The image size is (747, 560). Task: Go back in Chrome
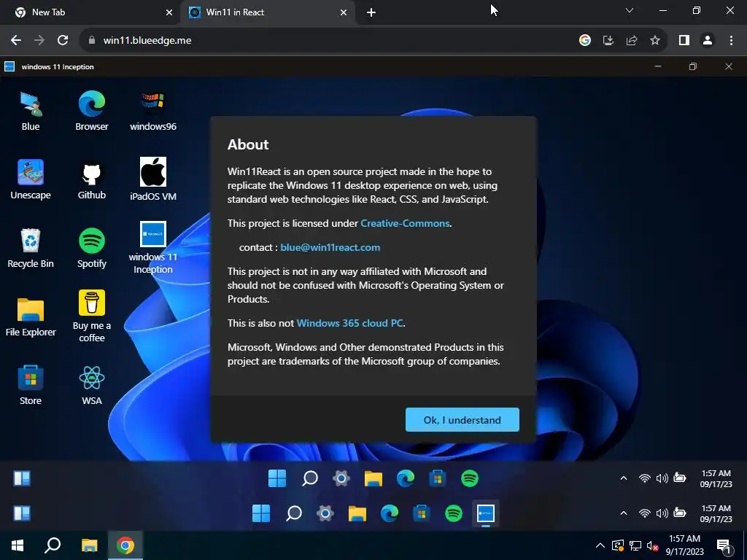[16, 40]
